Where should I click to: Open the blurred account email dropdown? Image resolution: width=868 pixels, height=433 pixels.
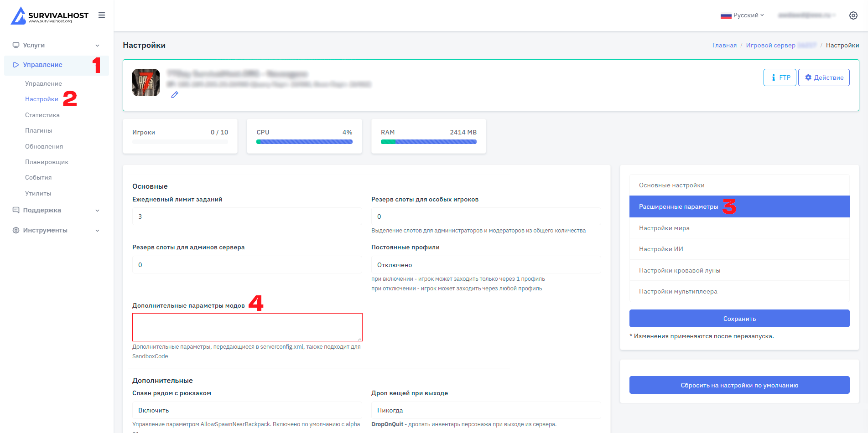(x=806, y=15)
